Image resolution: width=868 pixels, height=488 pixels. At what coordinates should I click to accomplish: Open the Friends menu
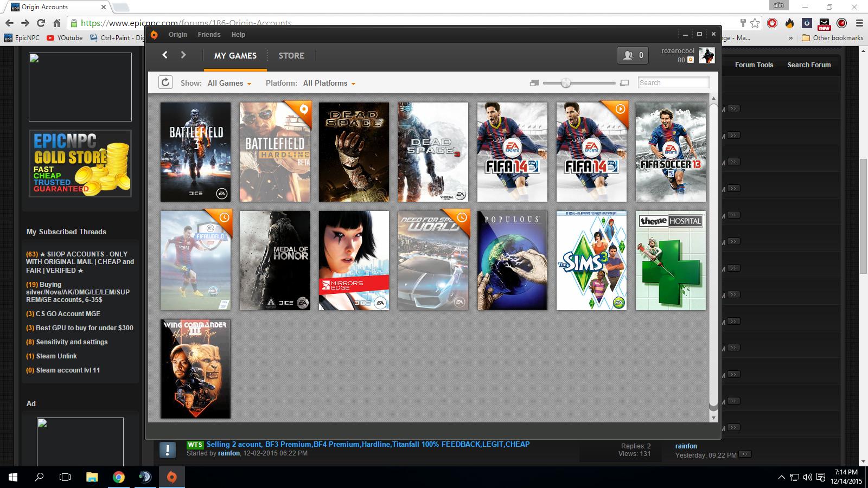[x=209, y=35]
